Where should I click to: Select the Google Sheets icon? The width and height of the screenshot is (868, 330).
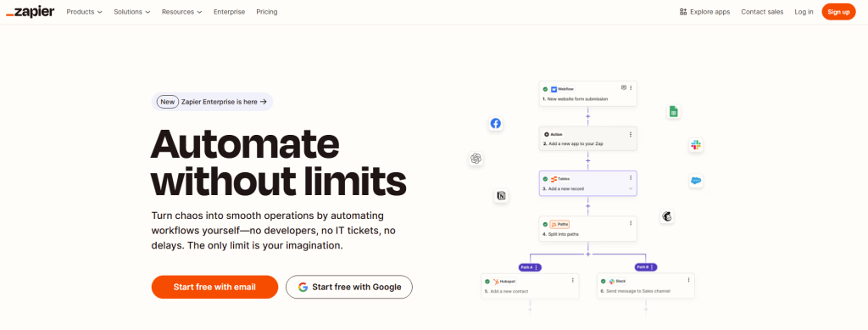674,111
